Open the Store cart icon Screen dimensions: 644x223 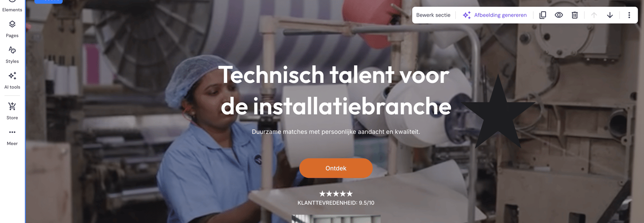[12, 111]
